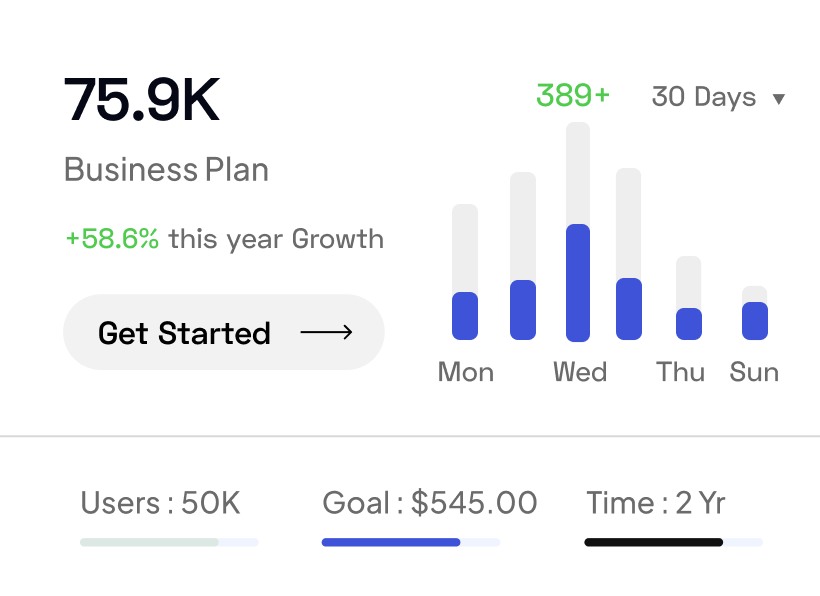
Task: Click the Users progress bar
Action: (x=169, y=542)
